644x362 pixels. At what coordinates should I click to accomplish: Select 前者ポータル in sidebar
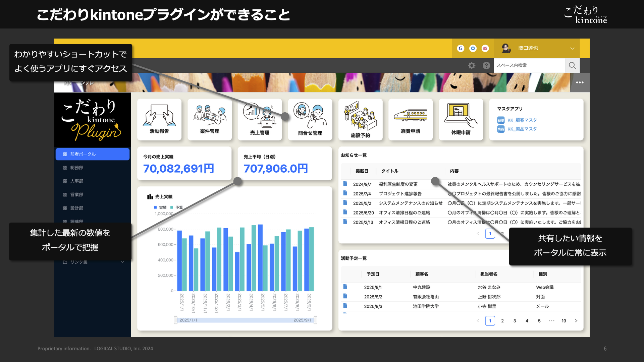[93, 154]
